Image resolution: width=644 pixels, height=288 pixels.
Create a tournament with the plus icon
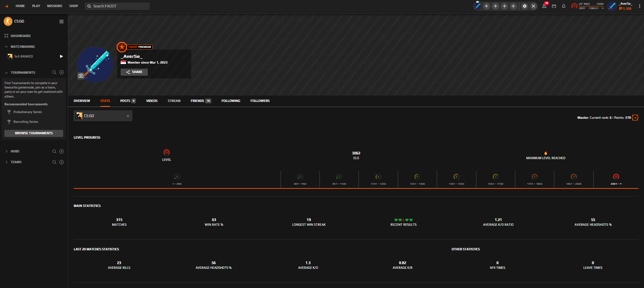(61, 72)
